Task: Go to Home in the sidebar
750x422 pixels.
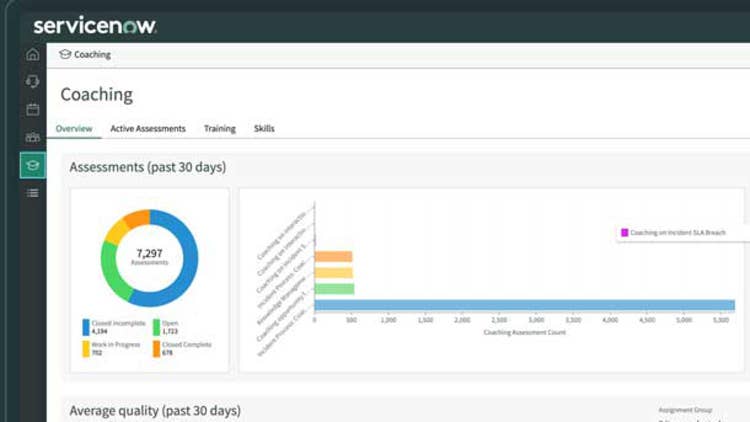Action: coord(33,55)
